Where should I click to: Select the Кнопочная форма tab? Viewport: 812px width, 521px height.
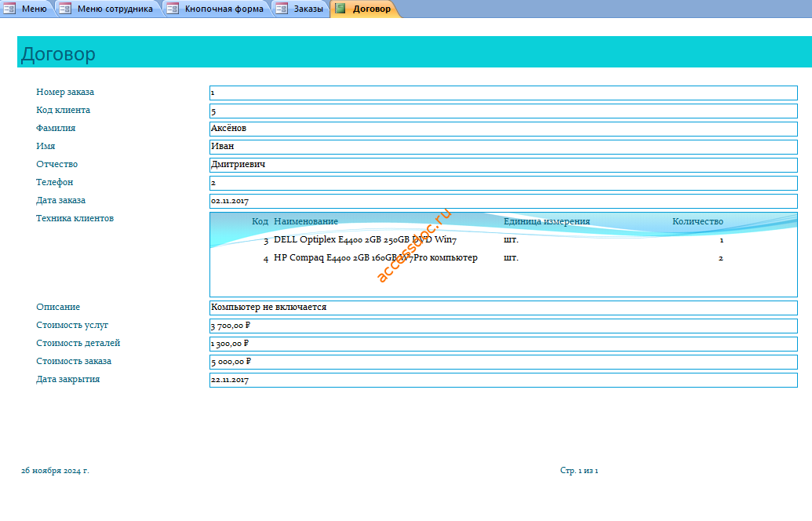tap(217, 9)
